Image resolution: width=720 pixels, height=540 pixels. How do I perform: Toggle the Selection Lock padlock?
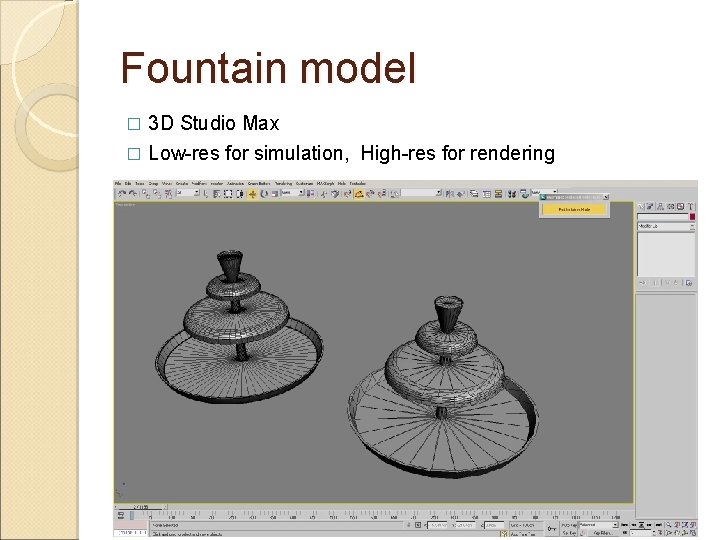pyautogui.click(x=409, y=525)
